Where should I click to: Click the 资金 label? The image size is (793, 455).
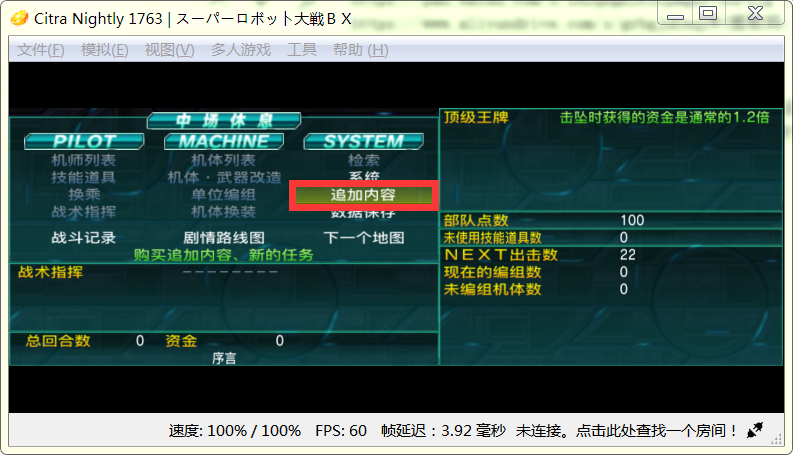click(181, 341)
